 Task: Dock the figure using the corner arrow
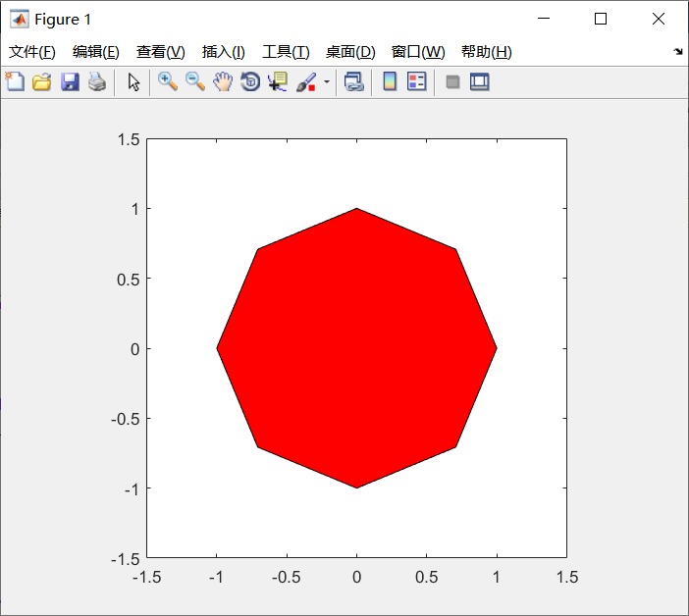click(678, 52)
